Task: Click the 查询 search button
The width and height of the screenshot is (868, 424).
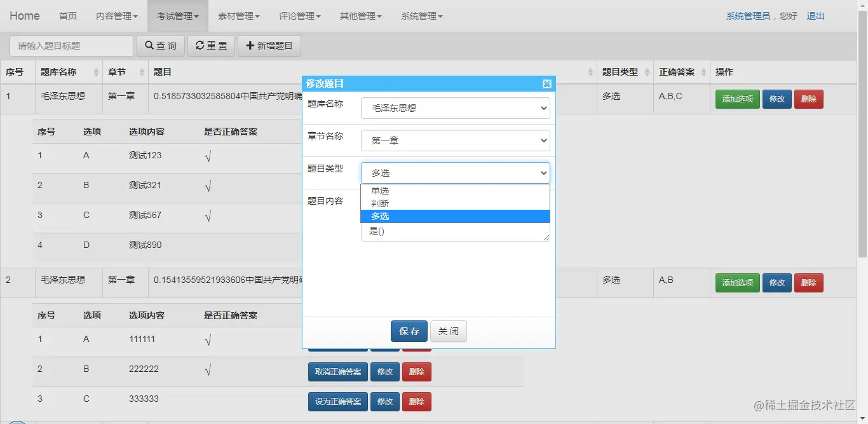Action: 161,46
